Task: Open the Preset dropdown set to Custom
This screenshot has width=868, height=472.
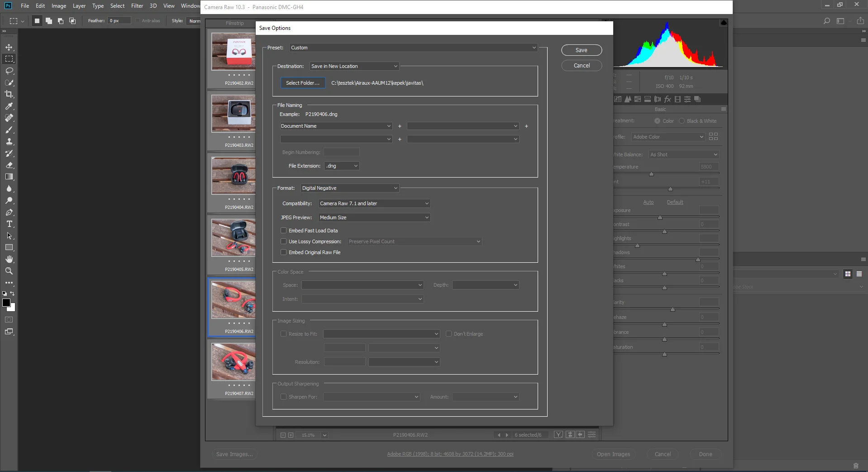Action: (x=414, y=48)
